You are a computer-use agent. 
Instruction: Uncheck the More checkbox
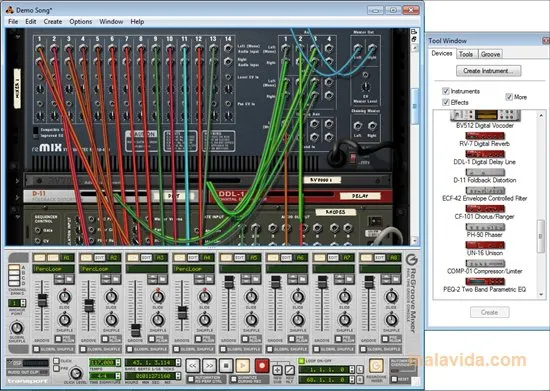point(509,97)
